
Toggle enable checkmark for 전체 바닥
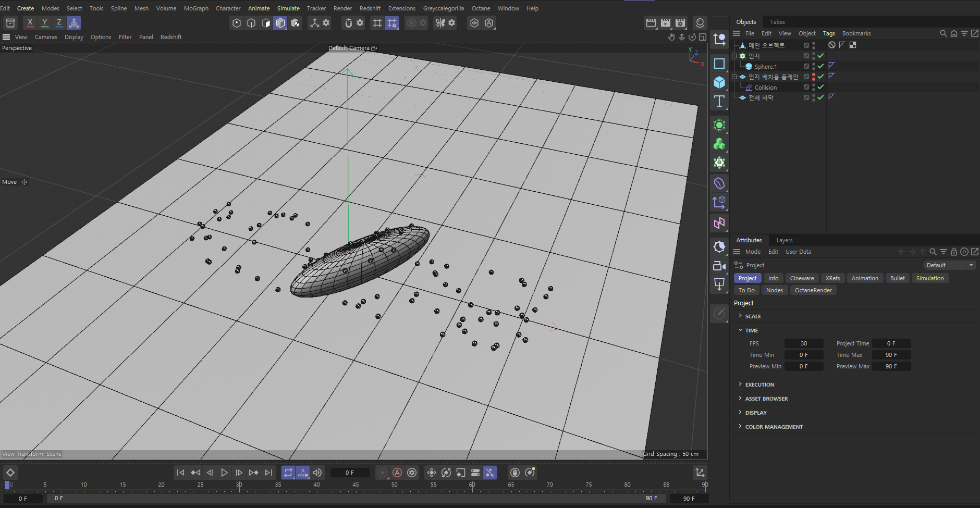pos(820,97)
